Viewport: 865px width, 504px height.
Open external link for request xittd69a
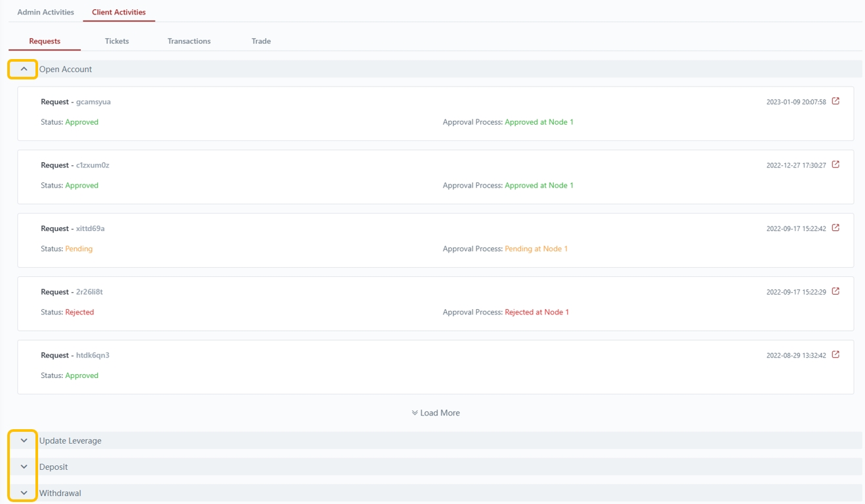click(835, 228)
